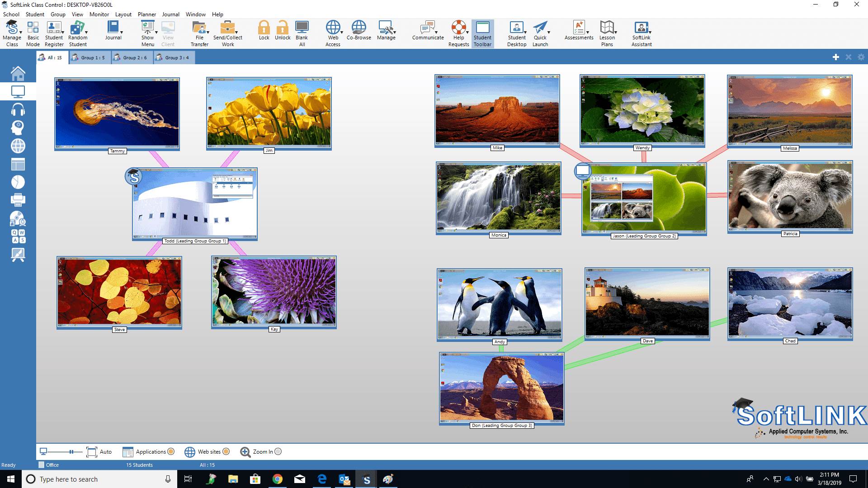Click the Windows search box

(99, 479)
